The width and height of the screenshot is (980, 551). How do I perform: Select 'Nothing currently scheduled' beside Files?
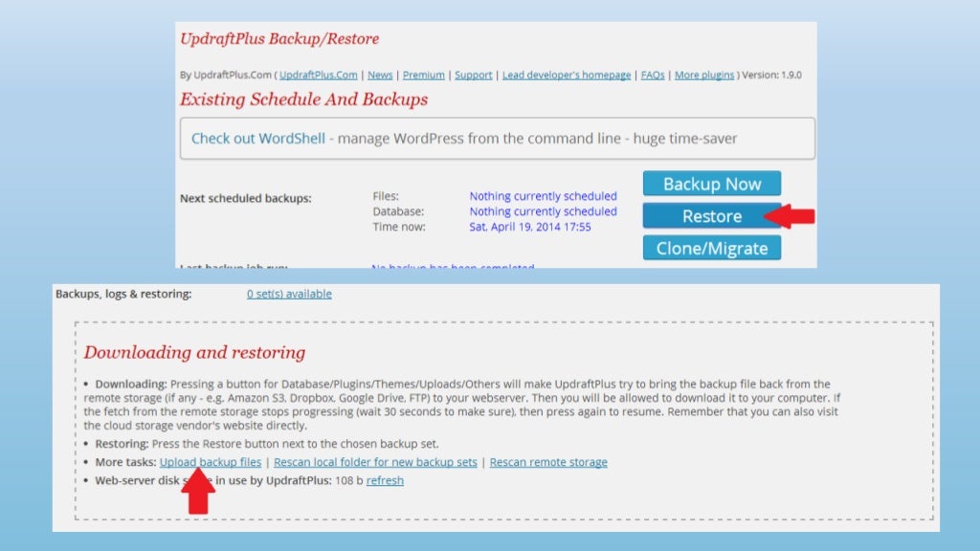pyautogui.click(x=544, y=196)
